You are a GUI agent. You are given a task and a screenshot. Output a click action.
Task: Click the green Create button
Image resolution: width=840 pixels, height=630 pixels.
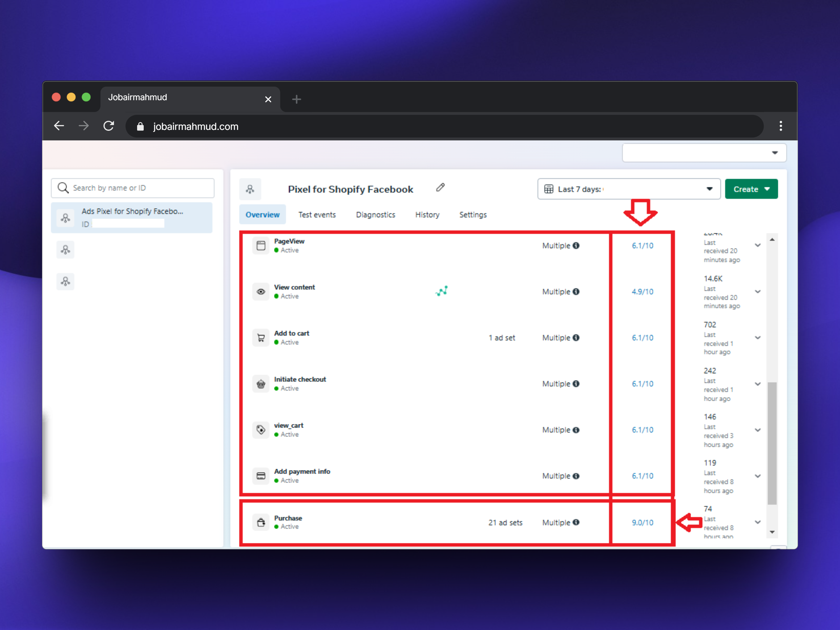click(751, 189)
